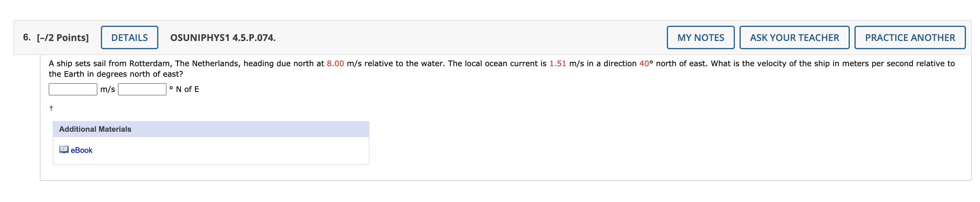Viewport: 980px width, 202px height.
Task: Click the red 1.51 current speed value
Action: 558,64
